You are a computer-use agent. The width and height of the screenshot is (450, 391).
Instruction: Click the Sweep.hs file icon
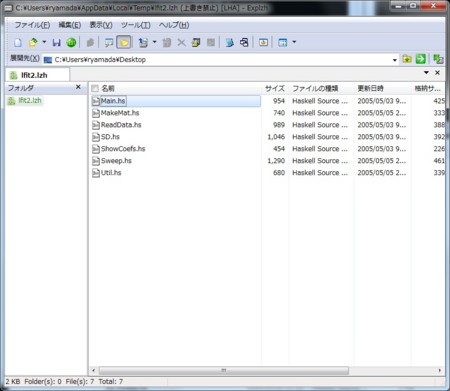pyautogui.click(x=96, y=161)
